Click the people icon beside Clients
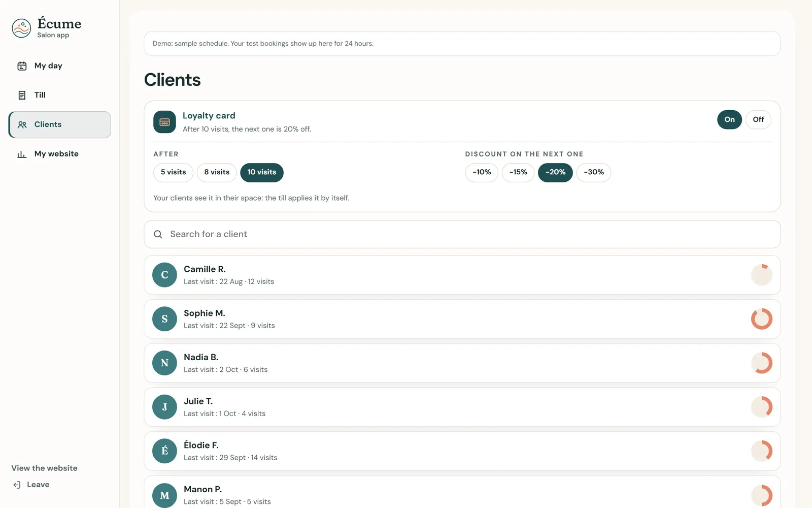Image resolution: width=812 pixels, height=508 pixels. coord(22,124)
